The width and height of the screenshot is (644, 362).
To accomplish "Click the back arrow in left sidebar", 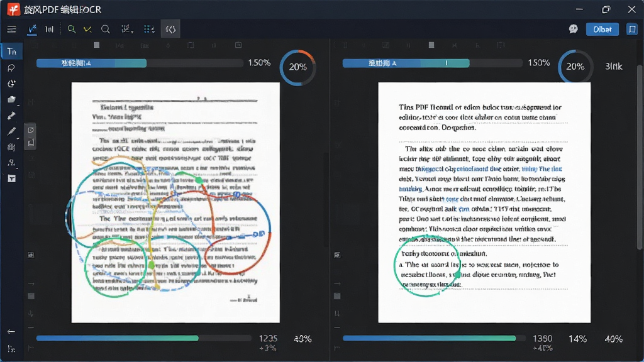I will [11, 332].
